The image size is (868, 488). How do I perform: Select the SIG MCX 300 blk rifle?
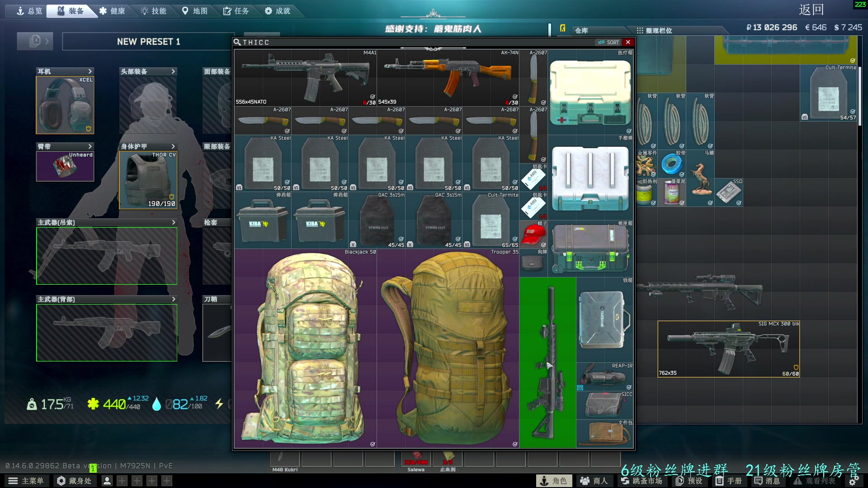[729, 349]
